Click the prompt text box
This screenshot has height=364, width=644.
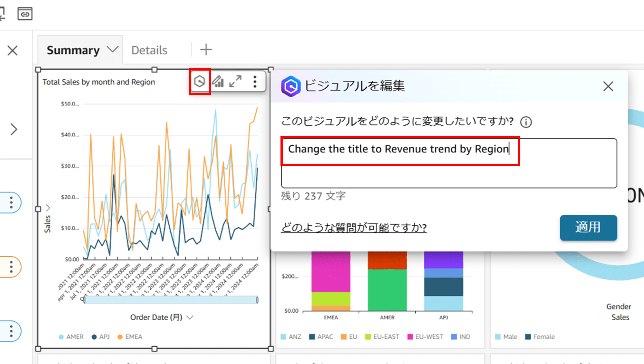coord(449,163)
